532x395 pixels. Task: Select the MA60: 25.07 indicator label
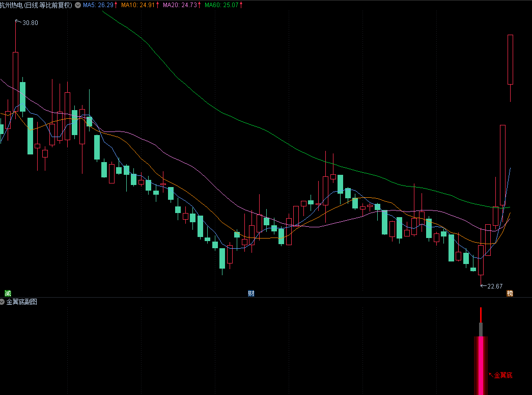tap(221, 5)
